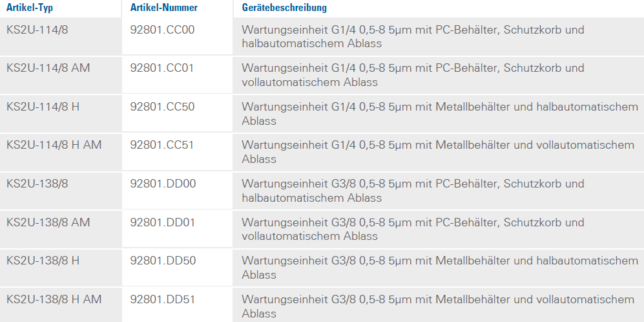Click article number 92801.CC01
644x322 pixels.
click(162, 68)
